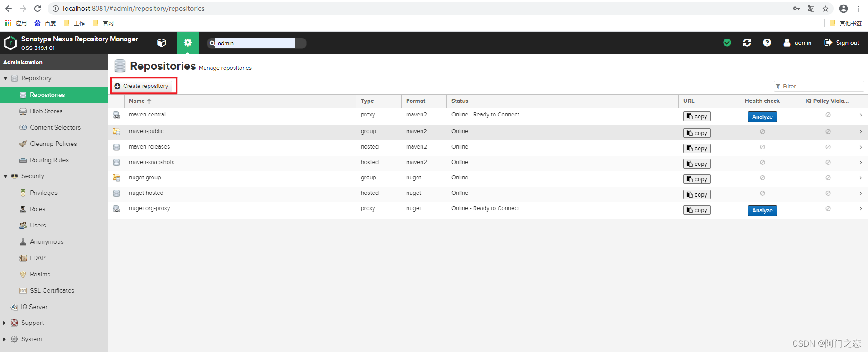Click the browser address bar URL
This screenshot has height=352, width=868.
[x=134, y=9]
